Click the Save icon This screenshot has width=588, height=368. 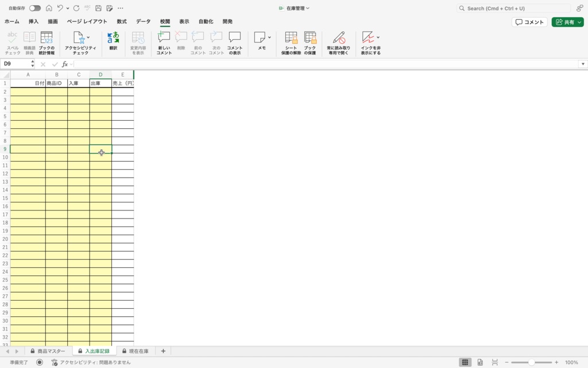(x=98, y=8)
